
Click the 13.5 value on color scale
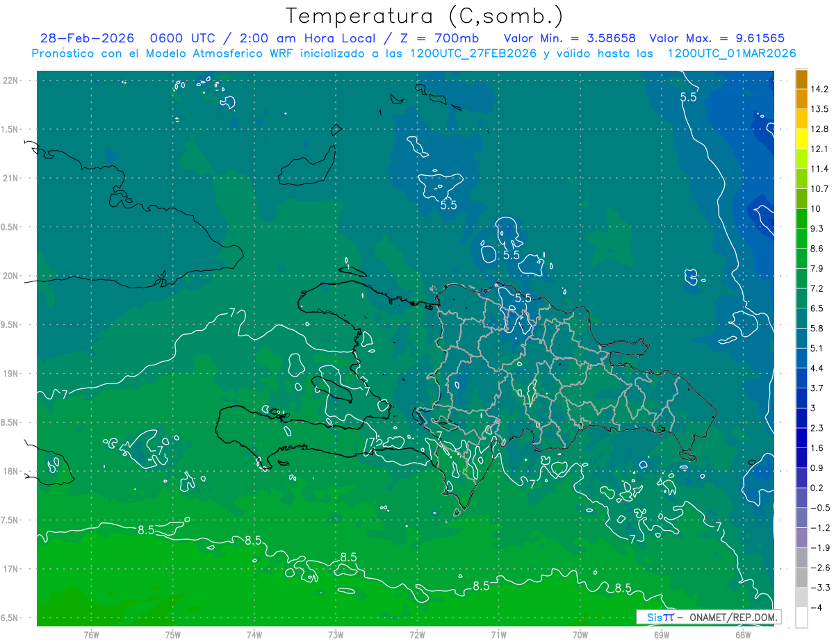(820, 109)
